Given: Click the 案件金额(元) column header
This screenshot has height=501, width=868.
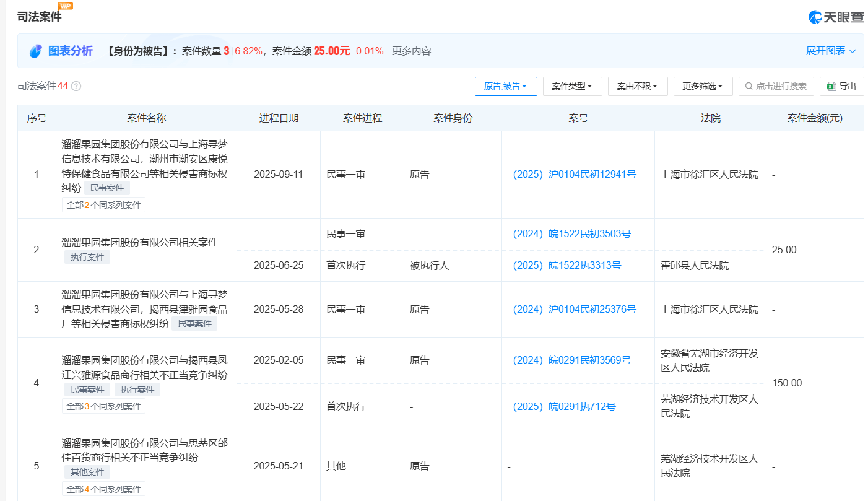Looking at the screenshot, I should (x=815, y=118).
